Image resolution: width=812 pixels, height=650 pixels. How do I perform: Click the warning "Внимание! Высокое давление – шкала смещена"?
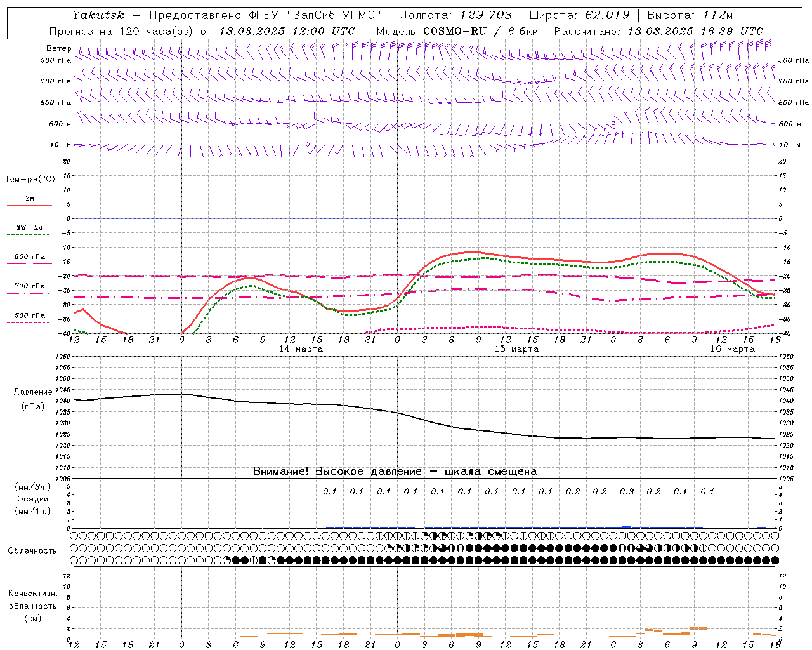click(395, 471)
